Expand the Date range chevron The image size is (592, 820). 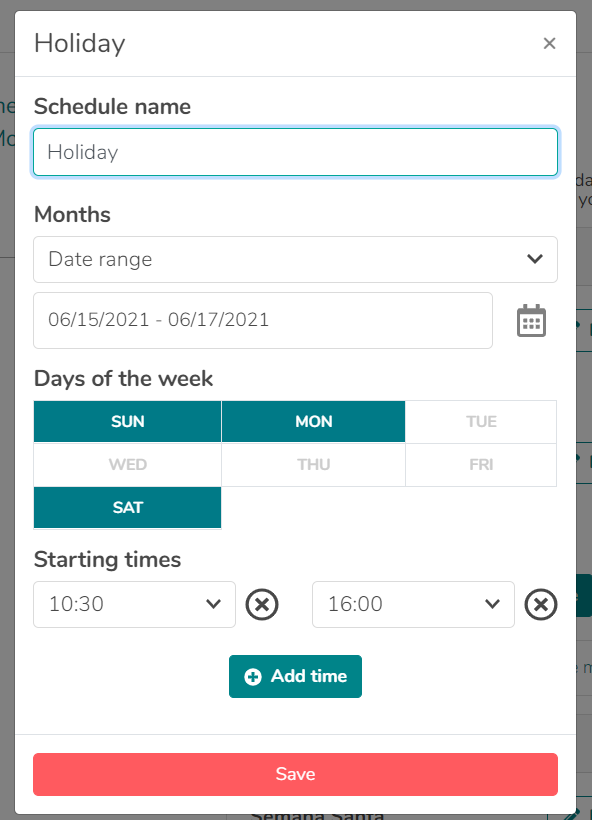[535, 259]
